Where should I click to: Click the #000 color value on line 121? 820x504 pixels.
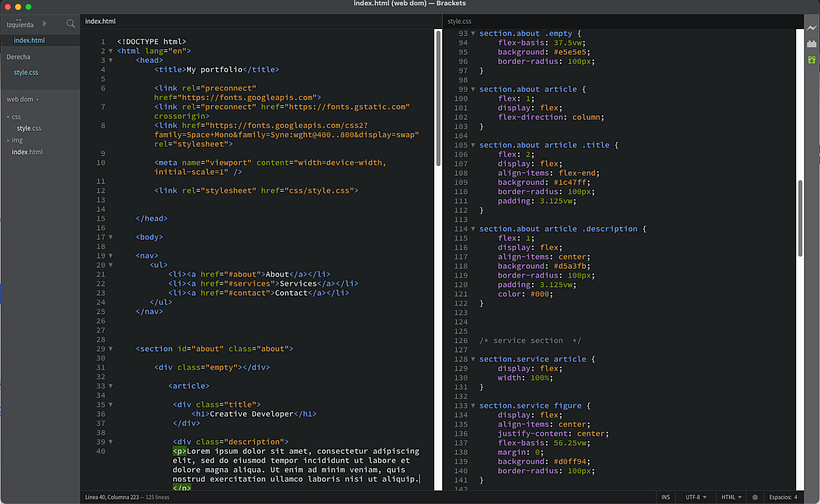pyautogui.click(x=540, y=294)
